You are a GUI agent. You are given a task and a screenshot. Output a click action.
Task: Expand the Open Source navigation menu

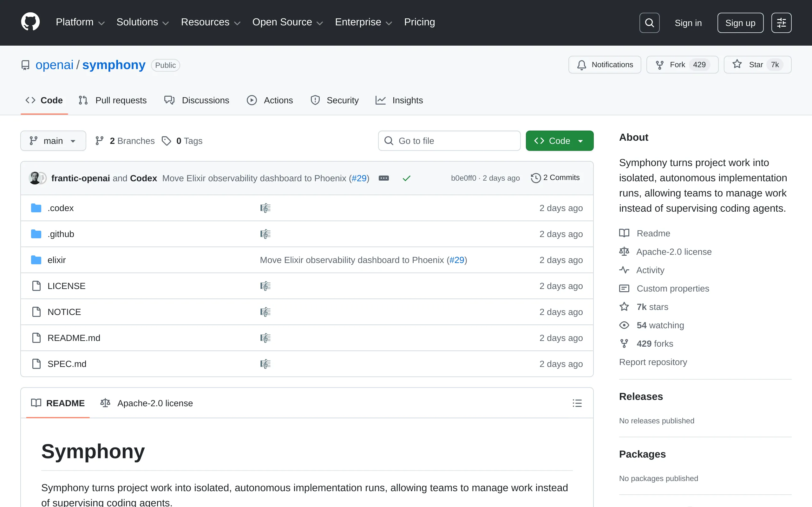click(x=287, y=22)
